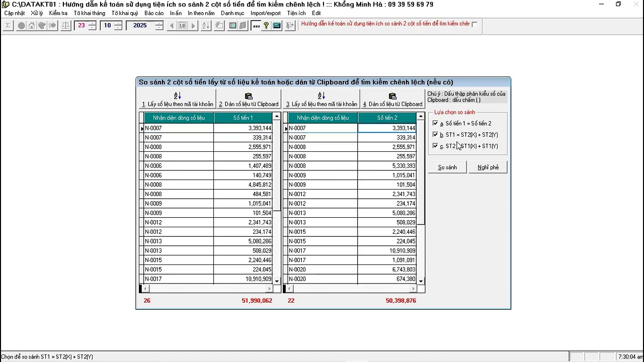Select cell 4,845,812 in Số tiền 1 column
Viewport: 644px width, 362px height.
pyautogui.click(x=243, y=185)
